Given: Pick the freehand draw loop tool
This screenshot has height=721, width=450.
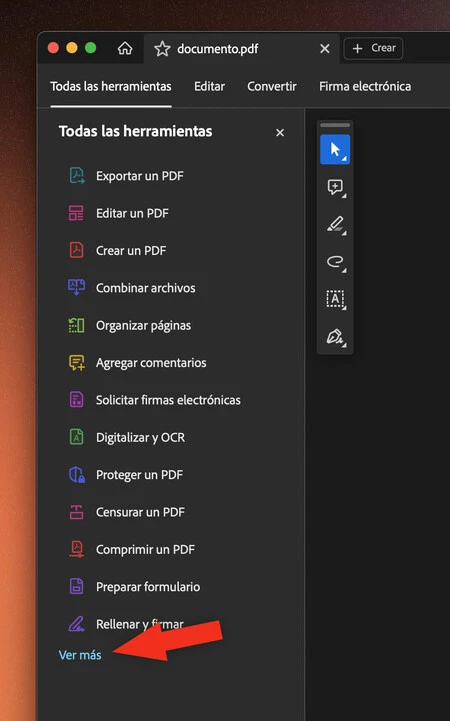Looking at the screenshot, I should coord(335,262).
